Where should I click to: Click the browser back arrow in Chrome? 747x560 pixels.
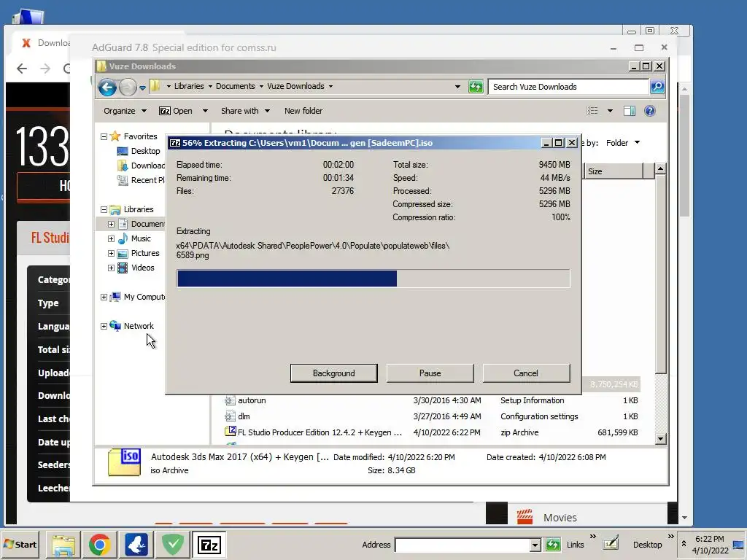click(22, 69)
